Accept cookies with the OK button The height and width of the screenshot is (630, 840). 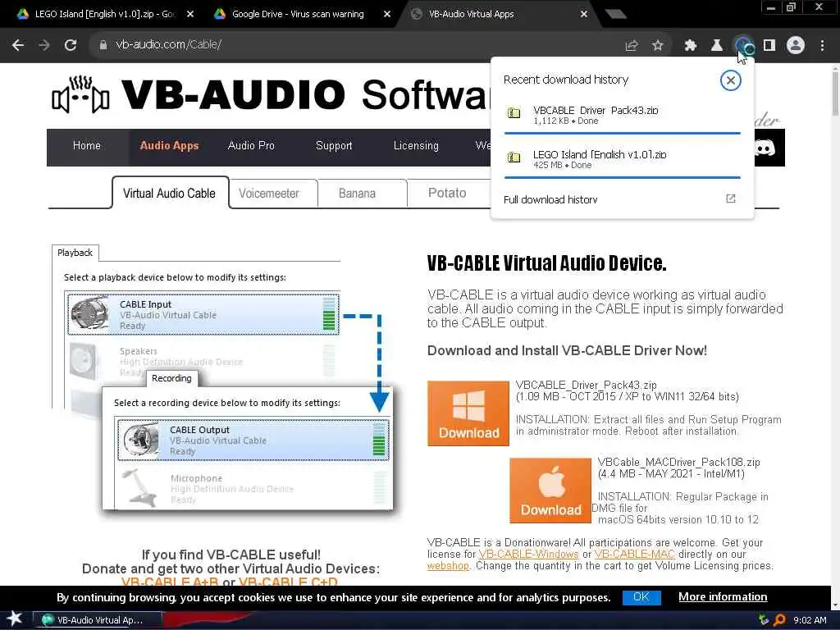(641, 597)
